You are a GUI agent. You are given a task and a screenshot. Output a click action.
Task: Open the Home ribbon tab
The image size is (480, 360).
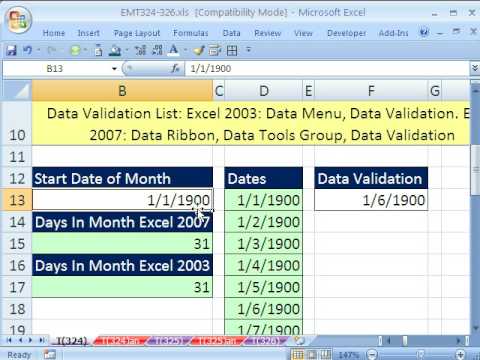coord(54,33)
